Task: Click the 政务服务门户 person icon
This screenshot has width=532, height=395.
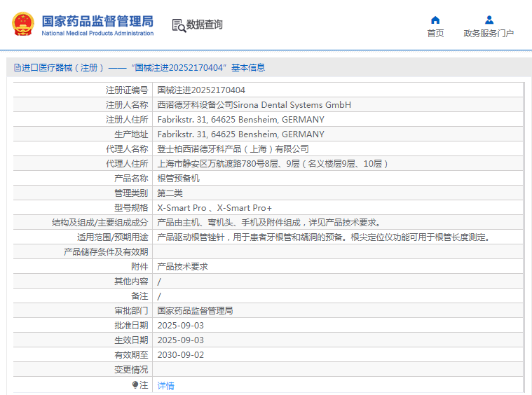Action: tap(489, 20)
